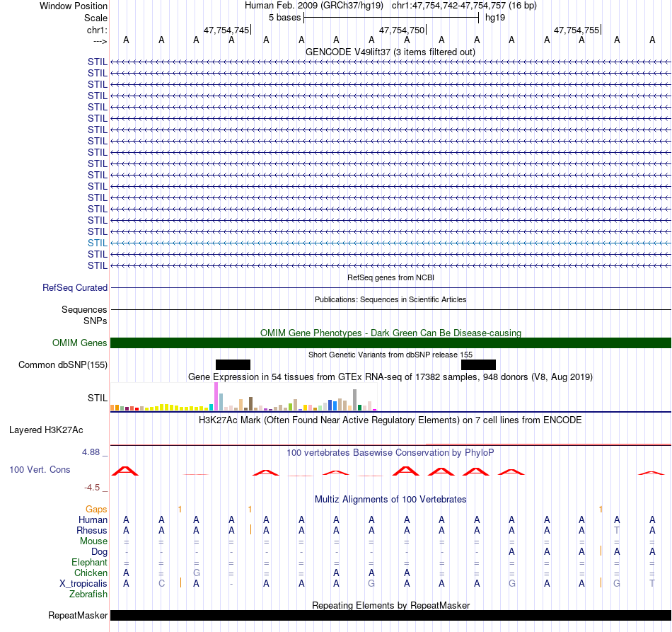Click the 'Sequences' track label
672x632 pixels.
84,309
